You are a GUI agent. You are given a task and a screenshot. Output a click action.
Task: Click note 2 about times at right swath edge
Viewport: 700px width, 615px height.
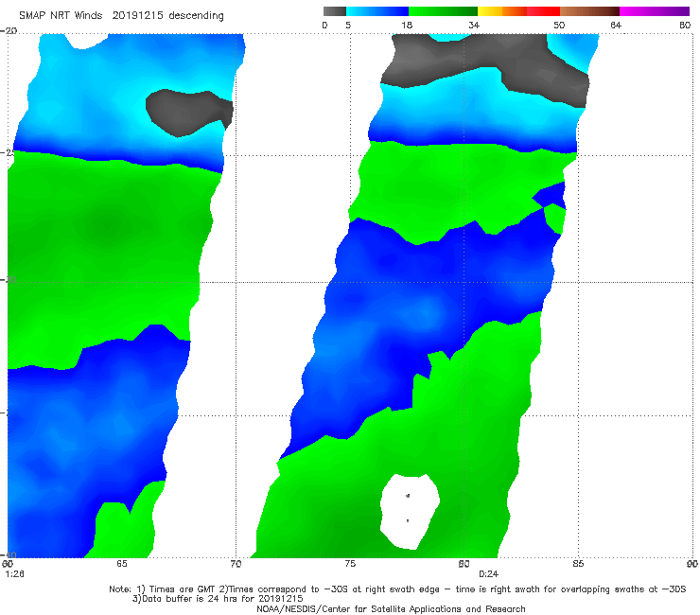pyautogui.click(x=452, y=589)
